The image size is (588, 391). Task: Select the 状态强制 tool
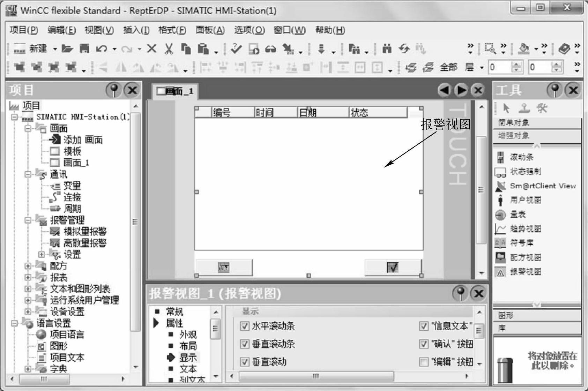[x=519, y=171]
